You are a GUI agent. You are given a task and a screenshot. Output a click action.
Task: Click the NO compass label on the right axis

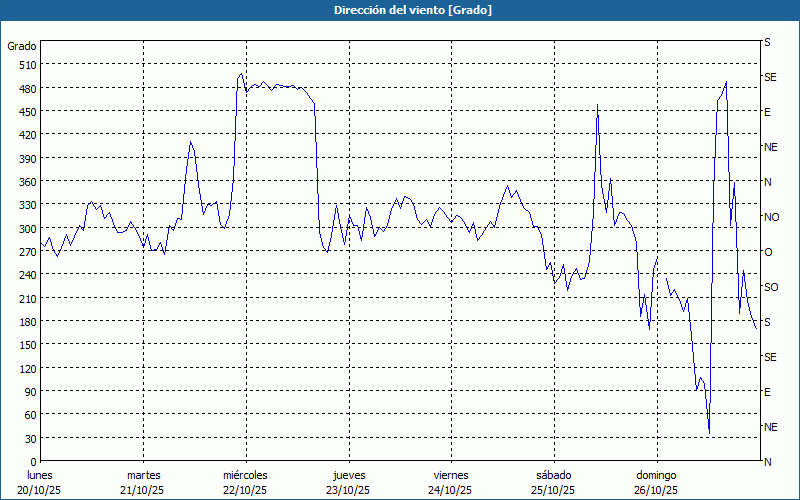pyautogui.click(x=771, y=217)
